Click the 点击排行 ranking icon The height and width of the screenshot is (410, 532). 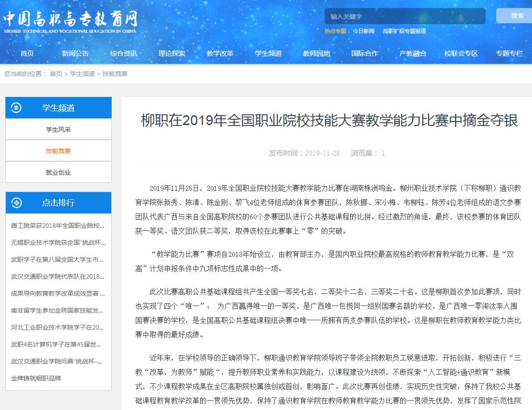(16, 203)
